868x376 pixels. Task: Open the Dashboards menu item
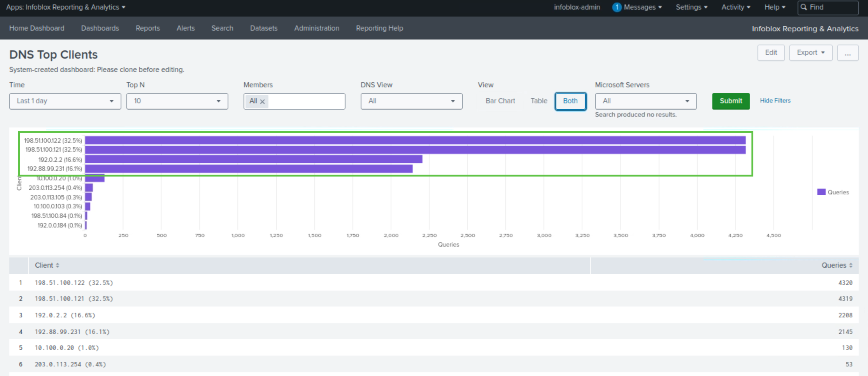[100, 28]
